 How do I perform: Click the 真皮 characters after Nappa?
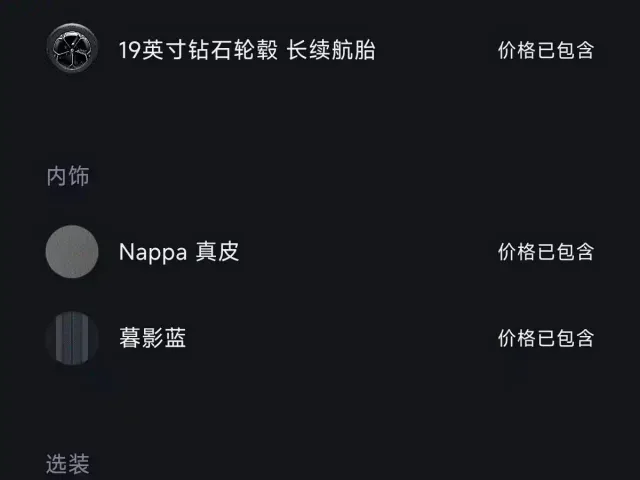click(217, 251)
